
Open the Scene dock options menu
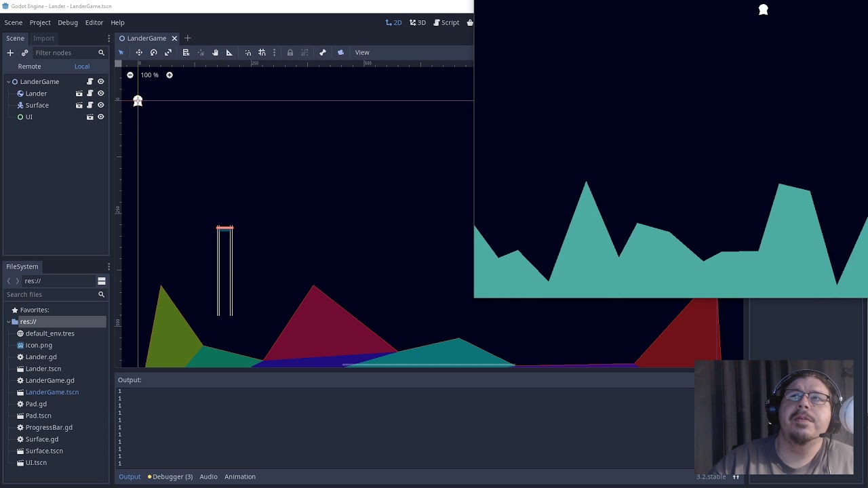coord(108,39)
